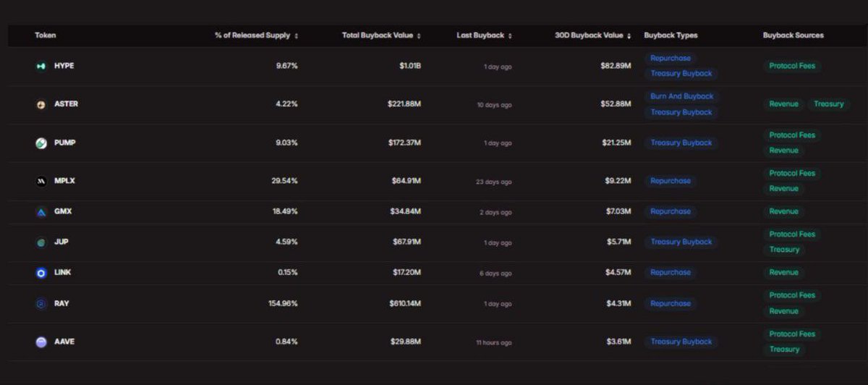
Task: Open the GMX token name
Action: [x=63, y=212]
